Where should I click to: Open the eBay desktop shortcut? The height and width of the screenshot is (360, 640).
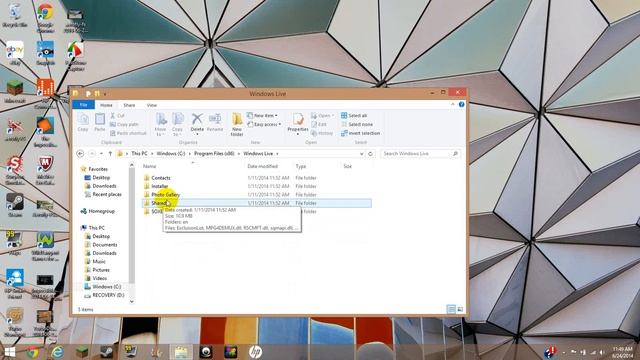[x=15, y=53]
